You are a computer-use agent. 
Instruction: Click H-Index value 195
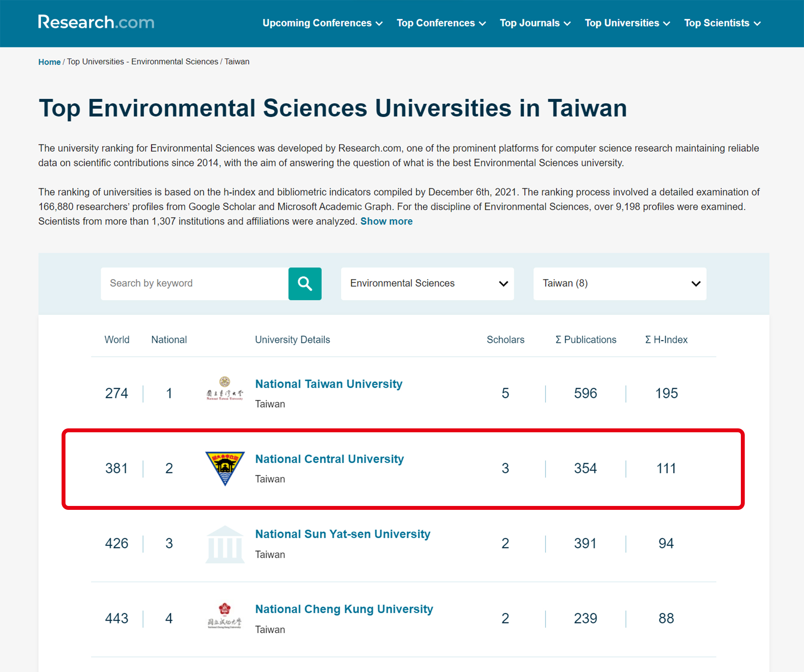point(666,393)
